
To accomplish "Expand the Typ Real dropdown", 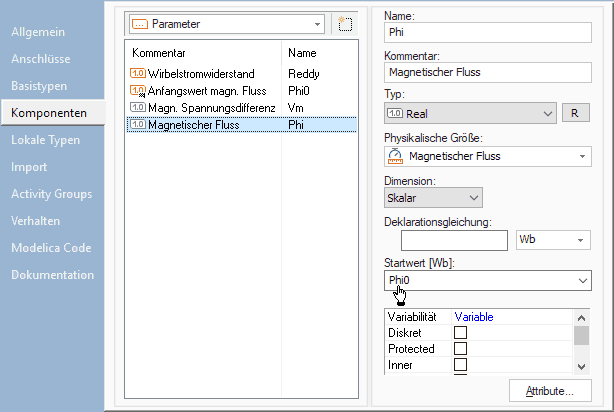I will 547,114.
